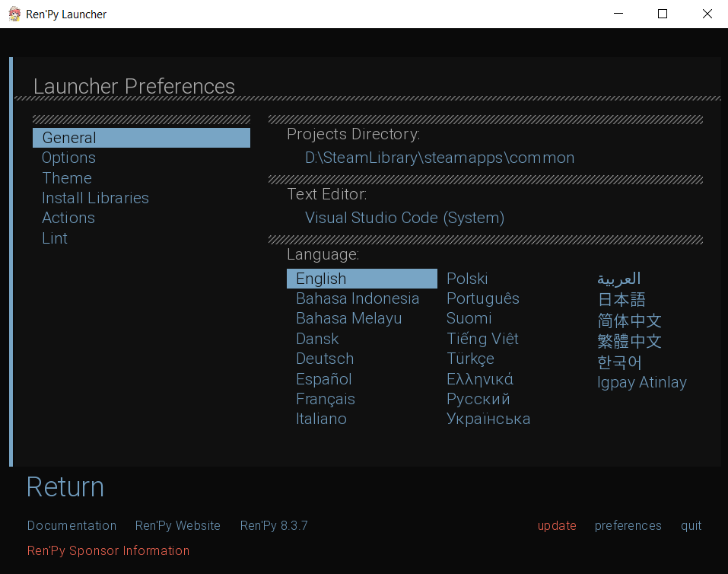
Task: Click the Ren'Py 8.3.7 version link
Action: pos(274,526)
